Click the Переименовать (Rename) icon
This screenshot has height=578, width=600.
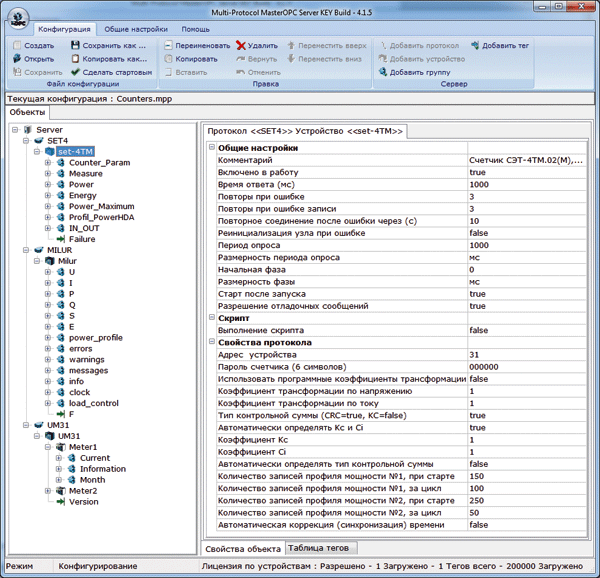click(168, 46)
